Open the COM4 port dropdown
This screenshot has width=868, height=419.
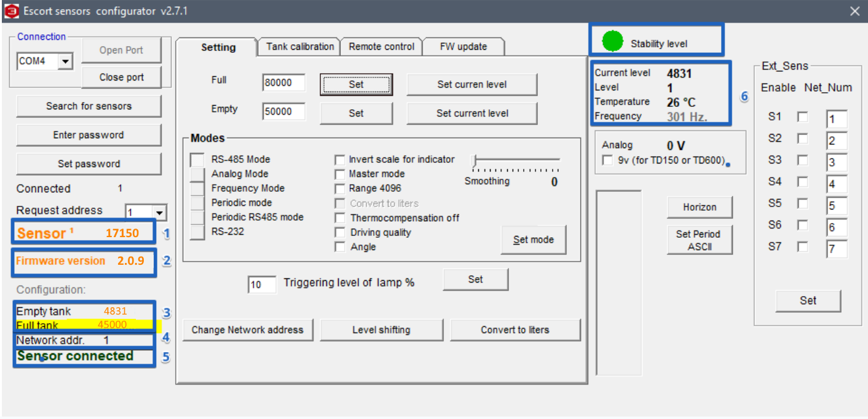pyautogui.click(x=66, y=61)
